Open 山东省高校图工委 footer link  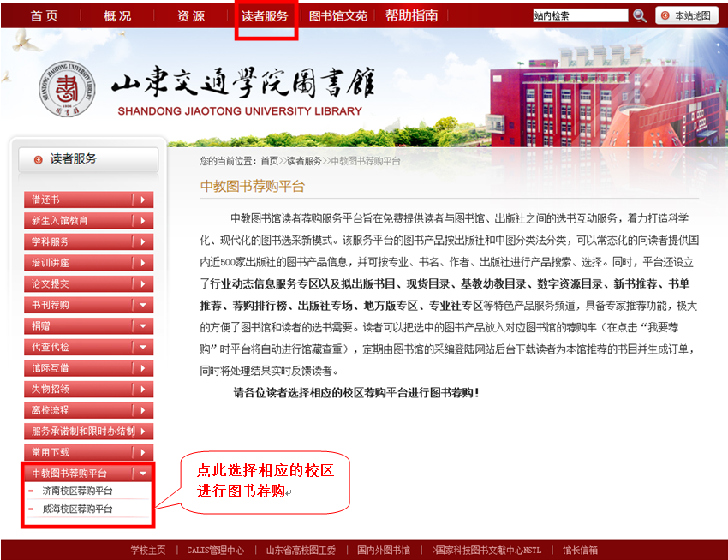[301, 551]
